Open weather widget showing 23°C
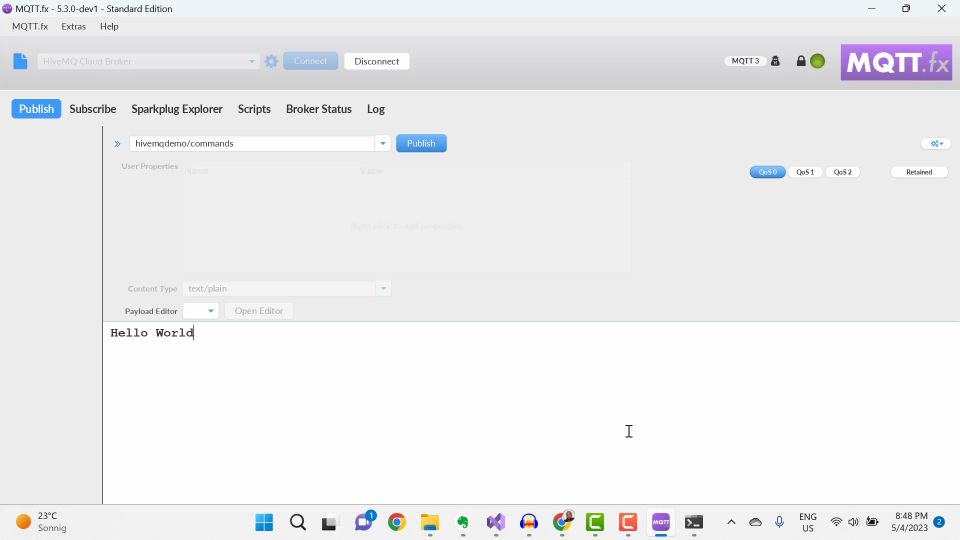The height and width of the screenshot is (540, 960). (40, 522)
